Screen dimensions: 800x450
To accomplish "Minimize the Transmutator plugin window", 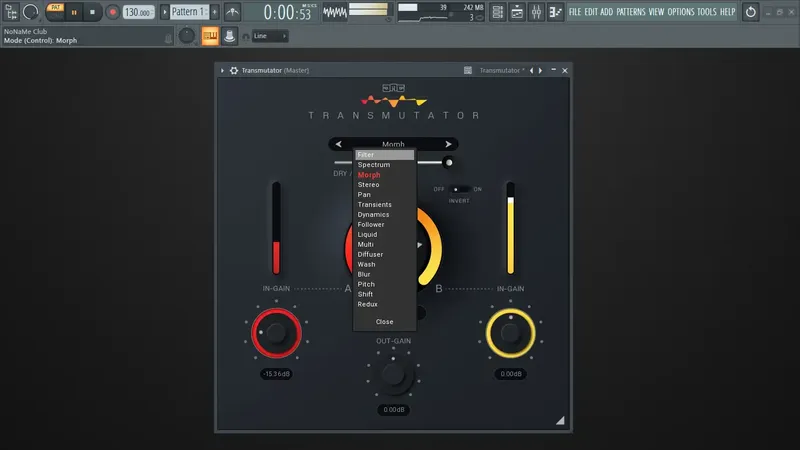I will [x=554, y=70].
